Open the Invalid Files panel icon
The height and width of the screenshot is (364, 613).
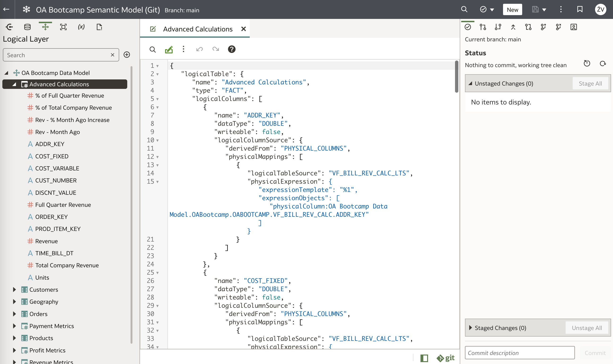[x=99, y=27]
